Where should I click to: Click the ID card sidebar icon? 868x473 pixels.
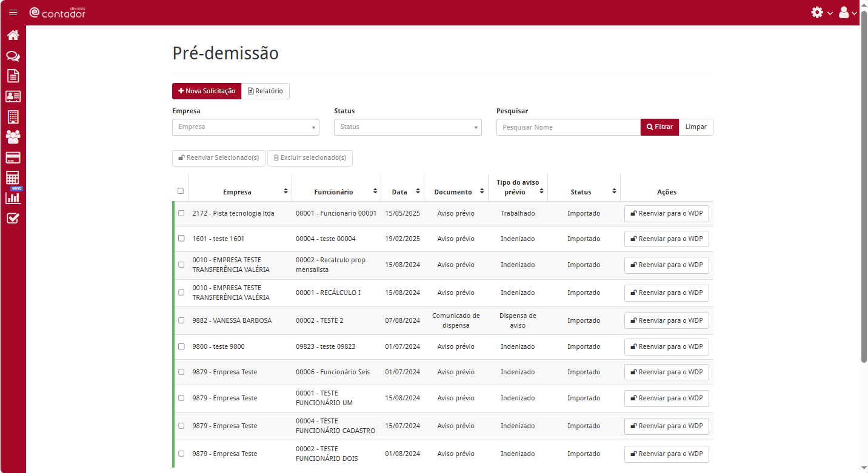(x=13, y=96)
